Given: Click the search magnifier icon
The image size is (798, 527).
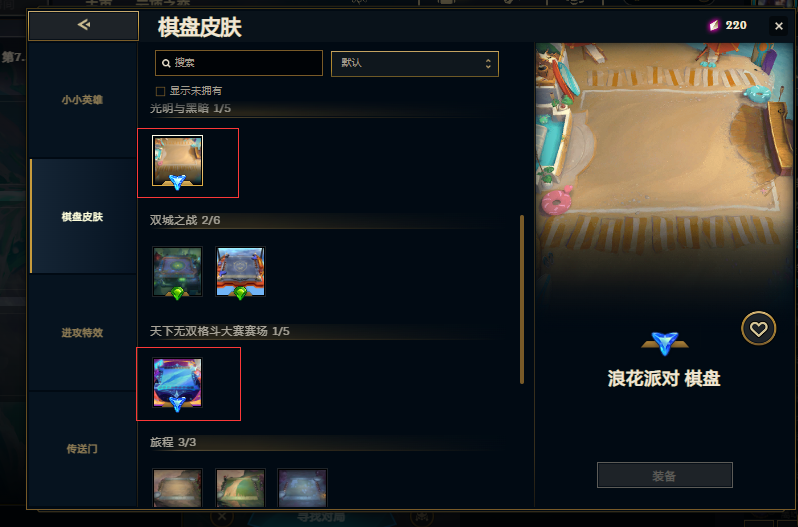Looking at the screenshot, I should point(166,63).
